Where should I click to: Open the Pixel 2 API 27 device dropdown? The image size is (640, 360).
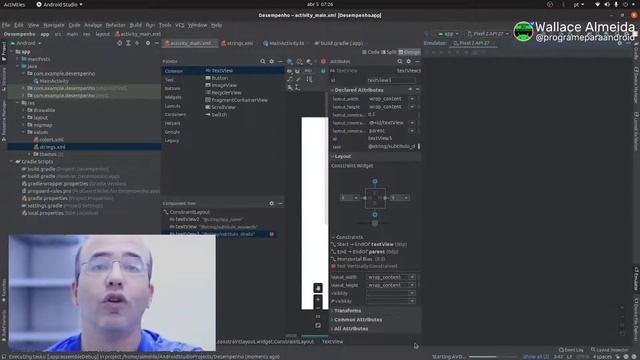coord(488,34)
